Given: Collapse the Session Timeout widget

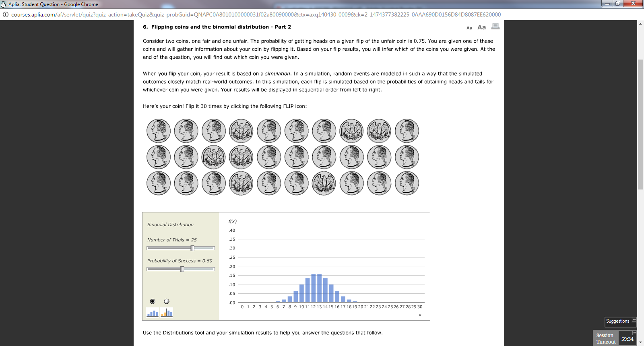Looking at the screenshot, I should click(x=634, y=333).
